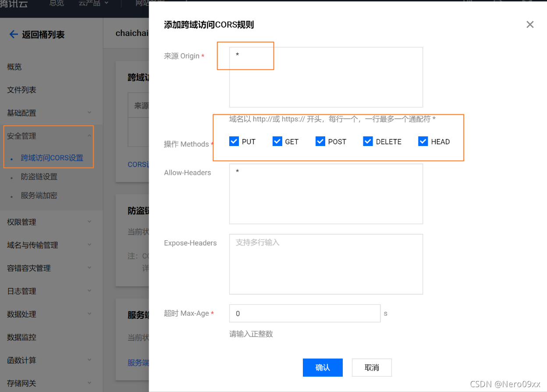547x392 pixels.
Task: Toggle the POST method checkbox
Action: [x=320, y=141]
